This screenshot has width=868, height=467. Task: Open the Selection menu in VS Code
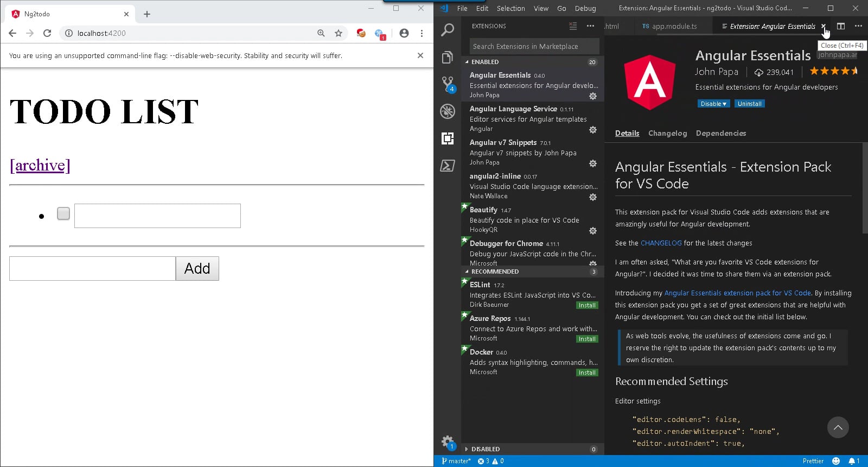pyautogui.click(x=510, y=8)
